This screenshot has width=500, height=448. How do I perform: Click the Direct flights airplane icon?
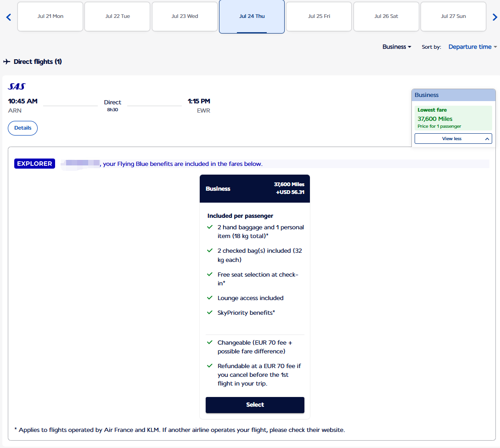point(7,61)
